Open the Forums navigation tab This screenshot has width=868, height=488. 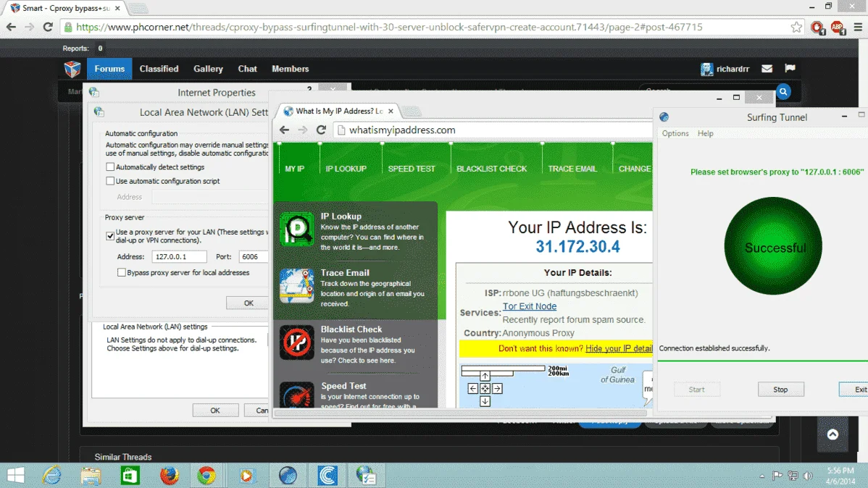109,69
